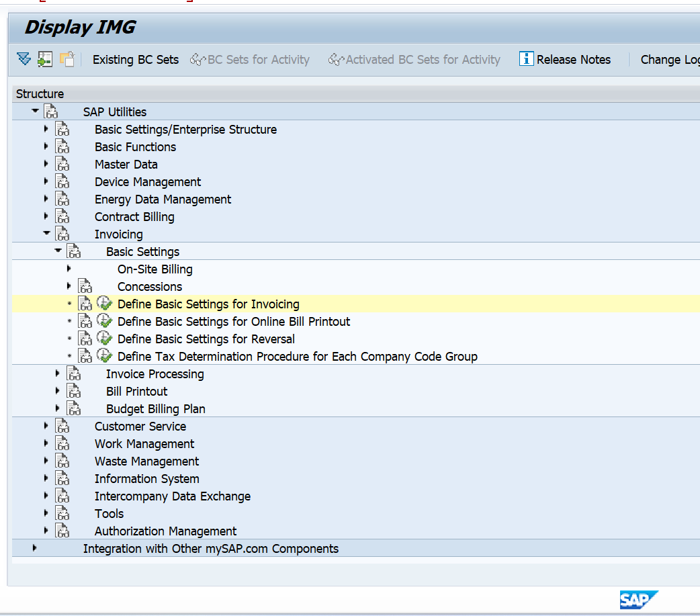Viewport: 700px width, 616px height.
Task: Expand Integration with Other mySAP.com Components
Action: pyautogui.click(x=34, y=547)
